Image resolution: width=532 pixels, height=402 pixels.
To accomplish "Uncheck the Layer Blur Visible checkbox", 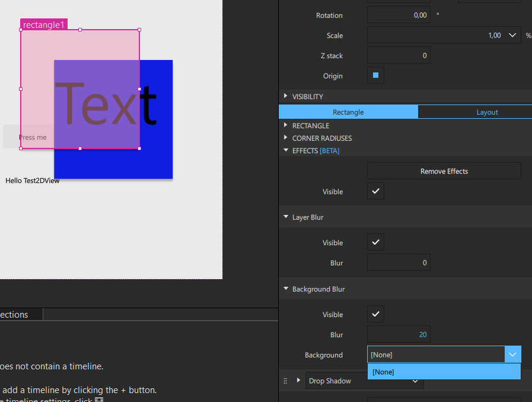I will click(x=375, y=242).
